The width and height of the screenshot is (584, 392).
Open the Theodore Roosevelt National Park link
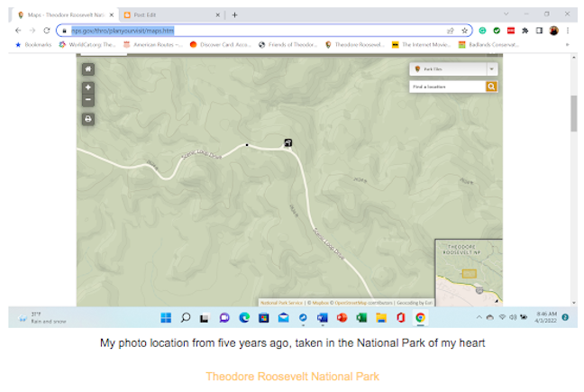(292, 376)
